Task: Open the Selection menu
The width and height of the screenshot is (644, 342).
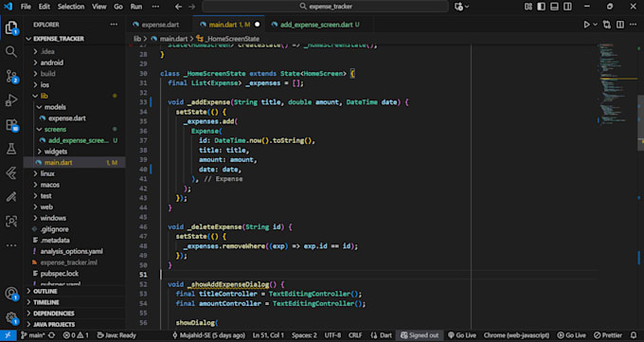Action: [71, 7]
